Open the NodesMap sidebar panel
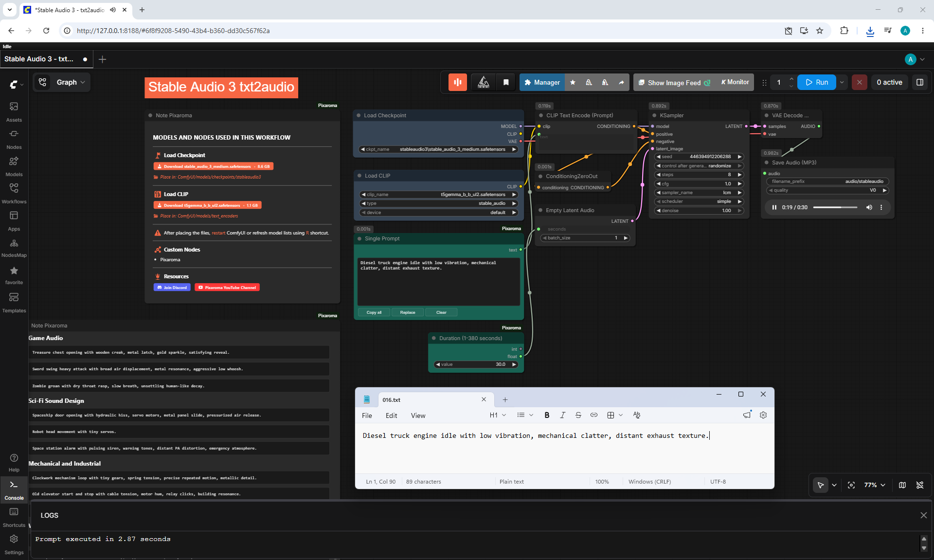The height and width of the screenshot is (560, 934). [14, 248]
